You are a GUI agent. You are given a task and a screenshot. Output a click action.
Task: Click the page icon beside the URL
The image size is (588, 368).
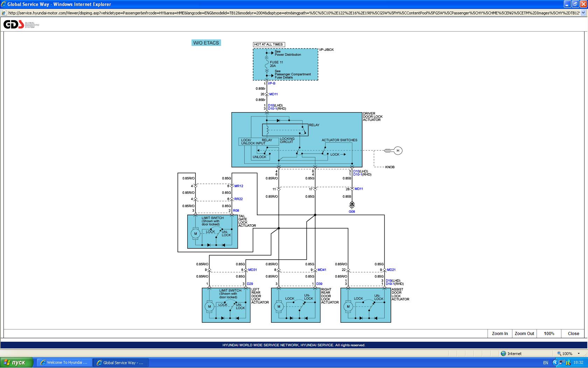tap(4, 13)
